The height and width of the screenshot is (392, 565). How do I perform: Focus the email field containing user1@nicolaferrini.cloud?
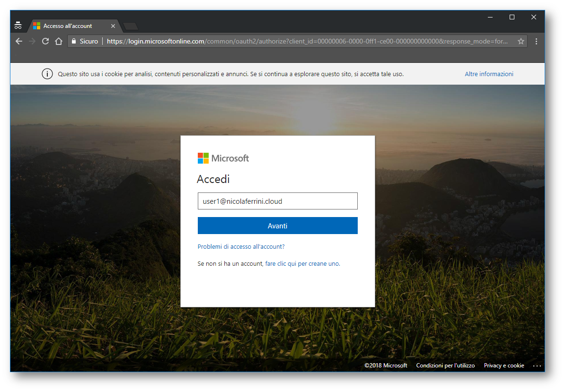coord(277,201)
